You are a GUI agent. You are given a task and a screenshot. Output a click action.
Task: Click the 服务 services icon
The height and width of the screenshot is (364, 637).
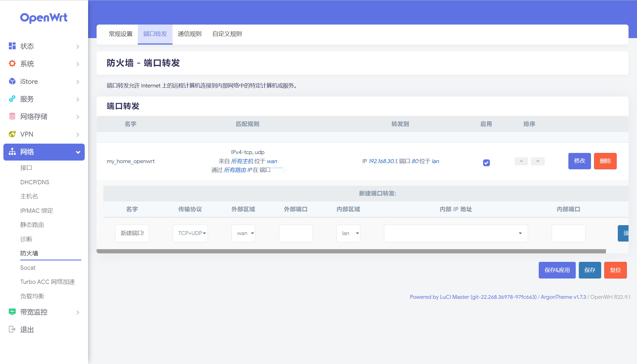coord(12,99)
